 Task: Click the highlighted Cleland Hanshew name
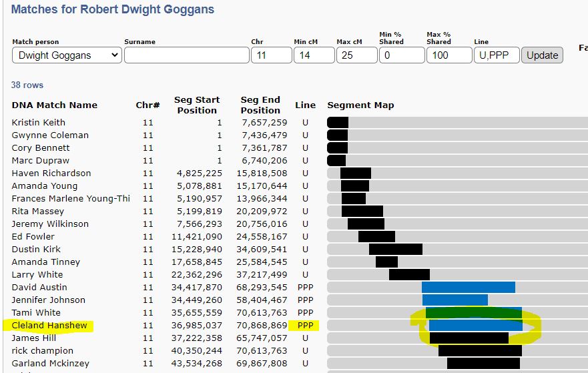pyautogui.click(x=49, y=326)
